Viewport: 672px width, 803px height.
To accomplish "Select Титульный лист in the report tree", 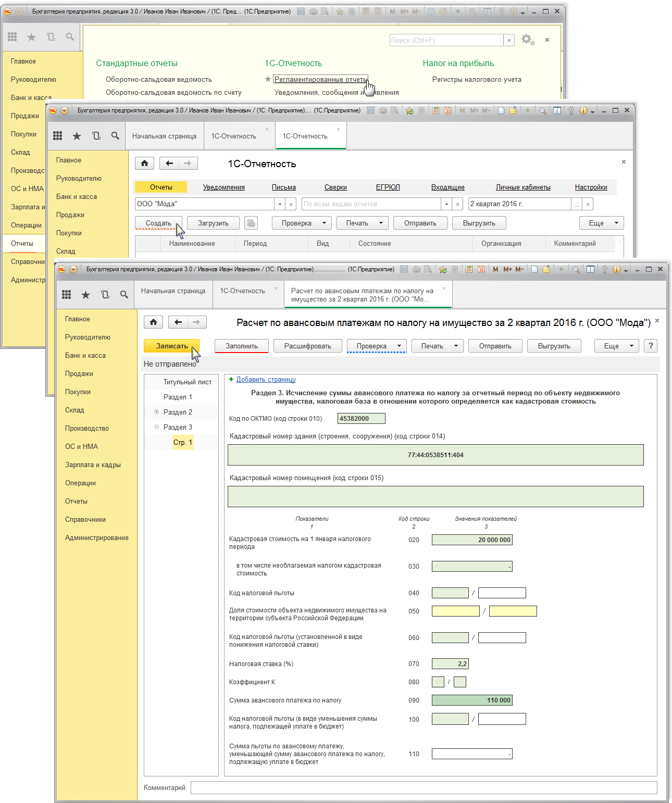I will (x=187, y=382).
